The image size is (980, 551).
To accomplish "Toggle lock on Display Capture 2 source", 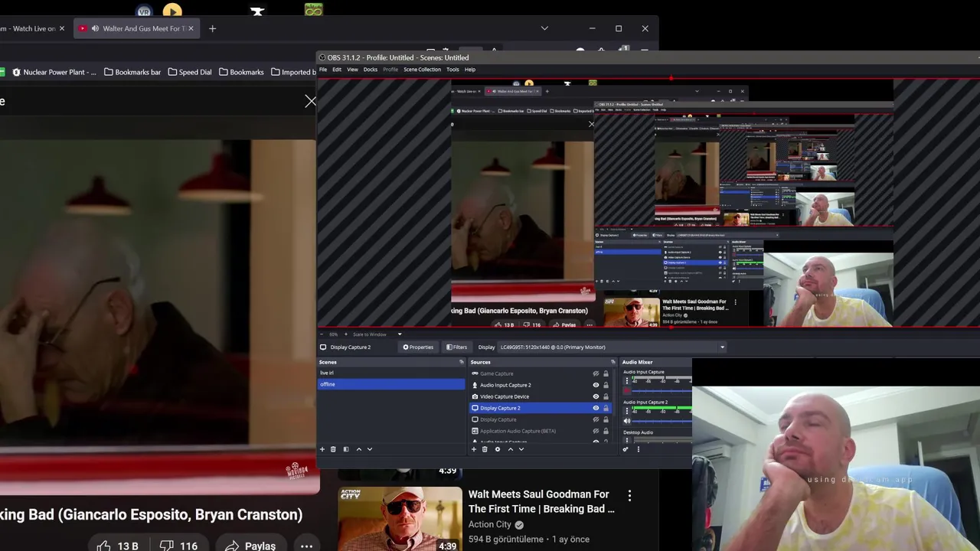I will click(x=606, y=408).
